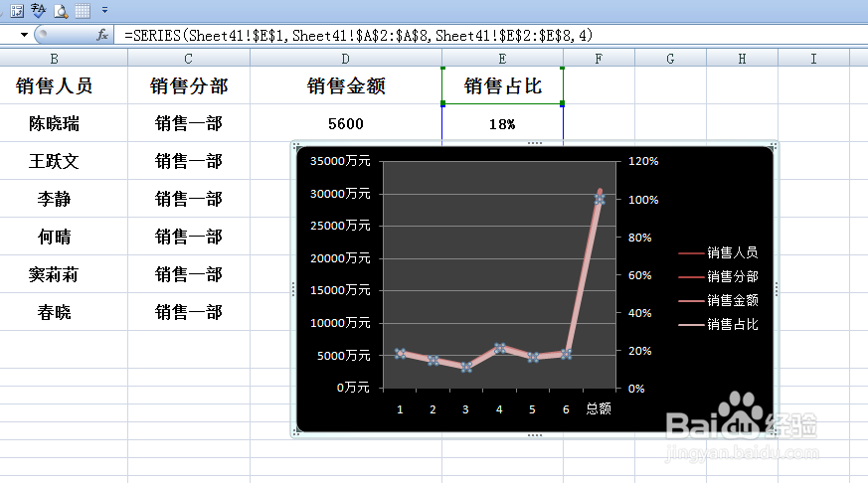Click the 销售分部 legend entry in chart
Image resolution: width=868 pixels, height=483 pixels.
click(718, 276)
